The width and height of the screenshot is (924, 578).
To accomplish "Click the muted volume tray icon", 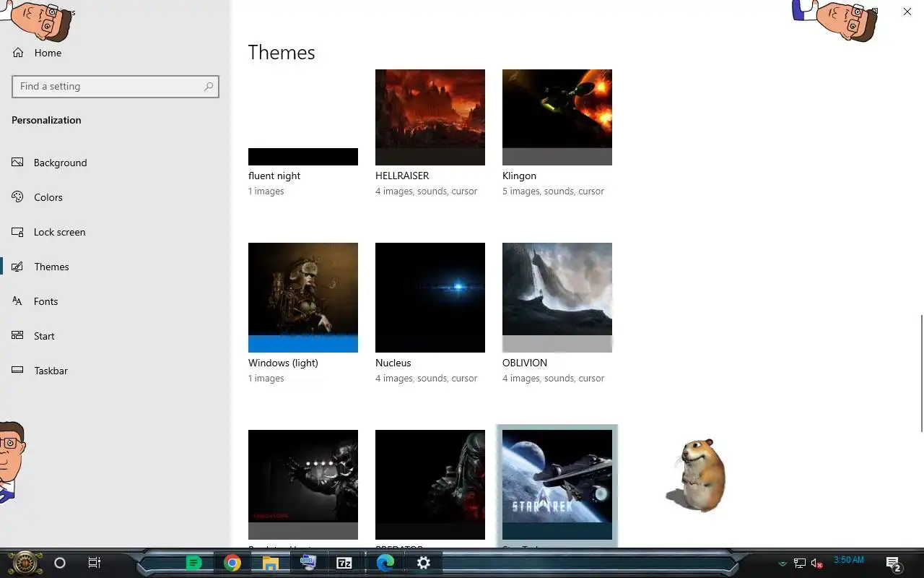I will (x=817, y=564).
